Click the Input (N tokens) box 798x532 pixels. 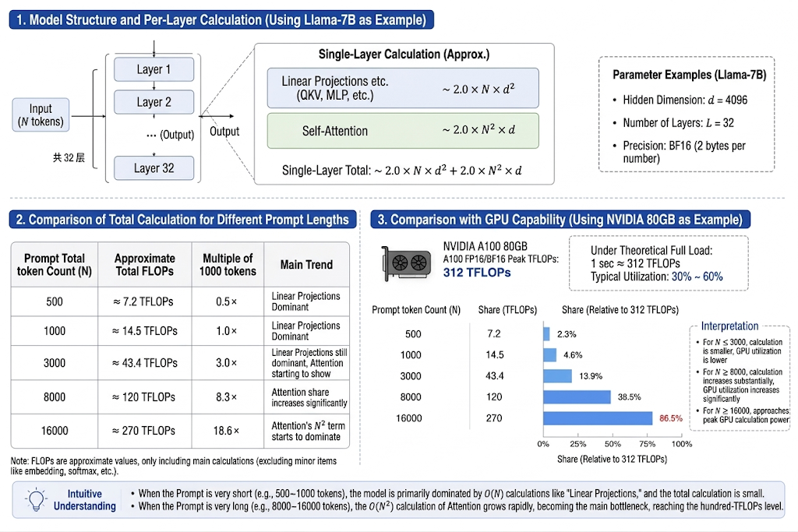point(41,115)
